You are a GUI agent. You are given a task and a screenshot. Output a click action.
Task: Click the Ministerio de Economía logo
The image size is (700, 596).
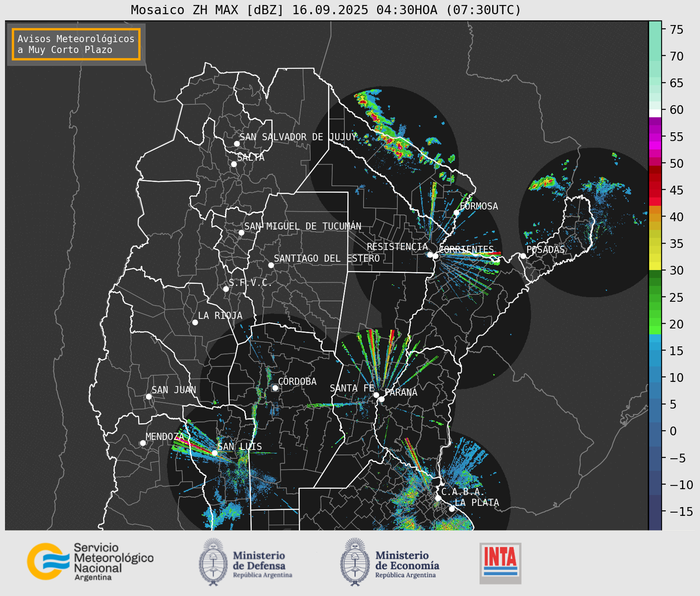(x=389, y=562)
